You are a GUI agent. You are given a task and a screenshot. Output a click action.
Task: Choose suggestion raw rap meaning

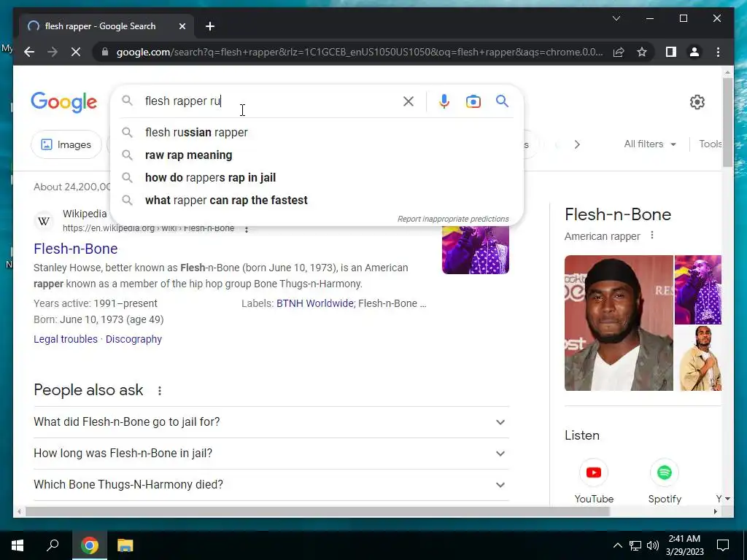tap(317, 155)
